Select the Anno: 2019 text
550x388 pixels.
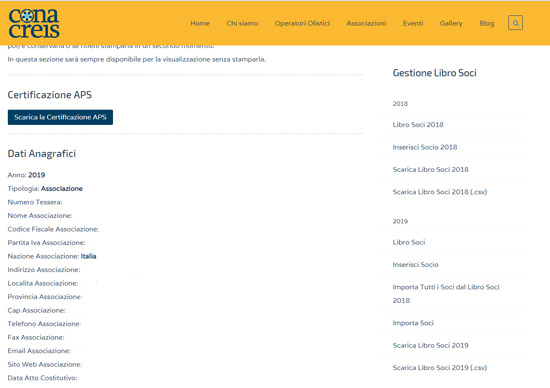tap(26, 175)
